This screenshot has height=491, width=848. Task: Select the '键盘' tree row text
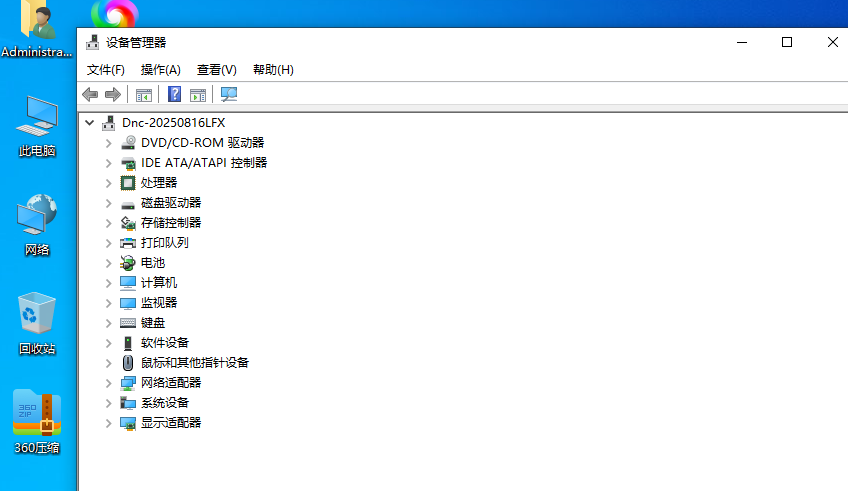pos(153,323)
